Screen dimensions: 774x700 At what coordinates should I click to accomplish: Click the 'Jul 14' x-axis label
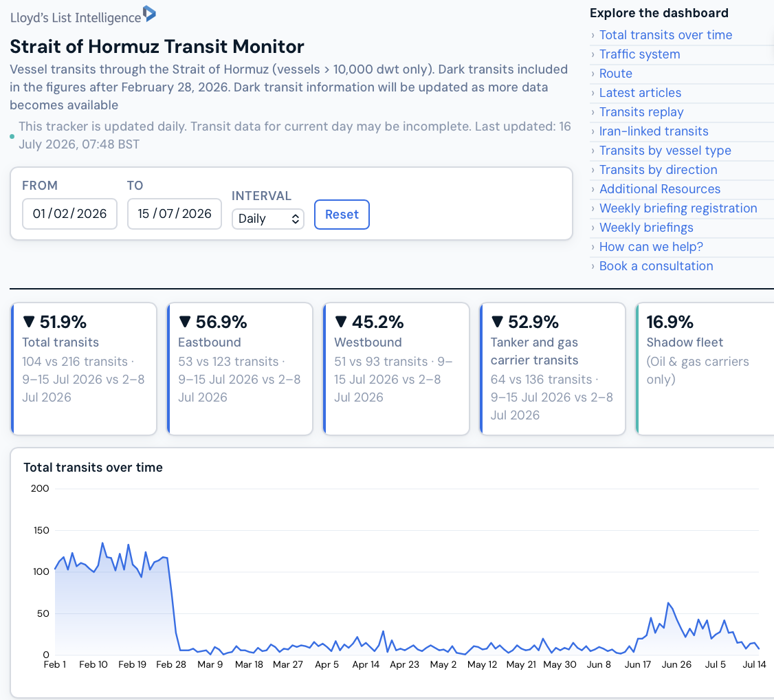(x=754, y=664)
